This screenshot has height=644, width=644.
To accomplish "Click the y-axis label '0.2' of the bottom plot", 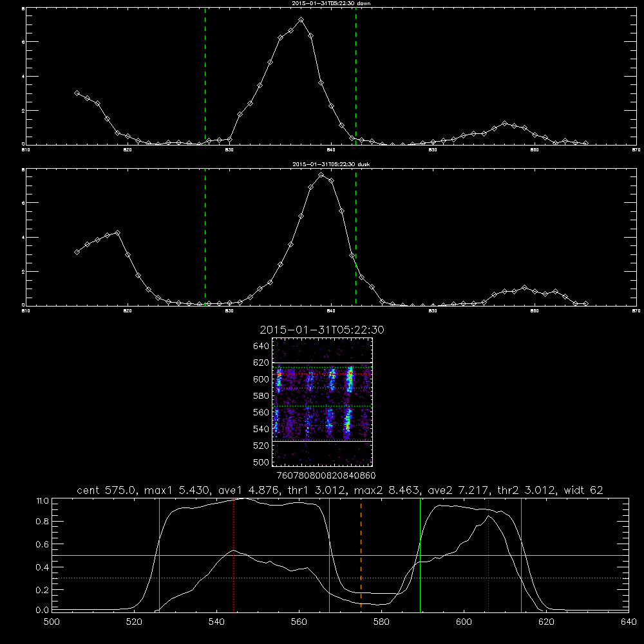I will [x=42, y=590].
